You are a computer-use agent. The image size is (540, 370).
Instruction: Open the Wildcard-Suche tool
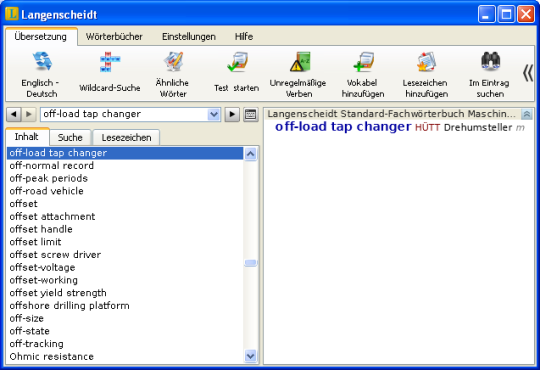point(110,74)
